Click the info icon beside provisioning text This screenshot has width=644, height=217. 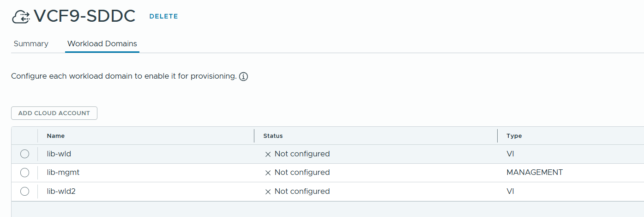(244, 76)
